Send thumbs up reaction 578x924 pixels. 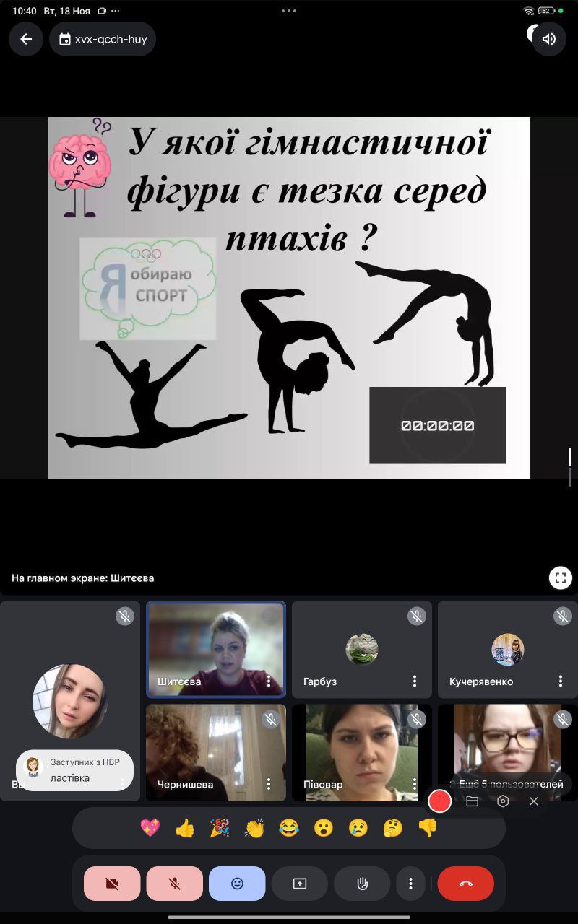pyautogui.click(x=185, y=828)
